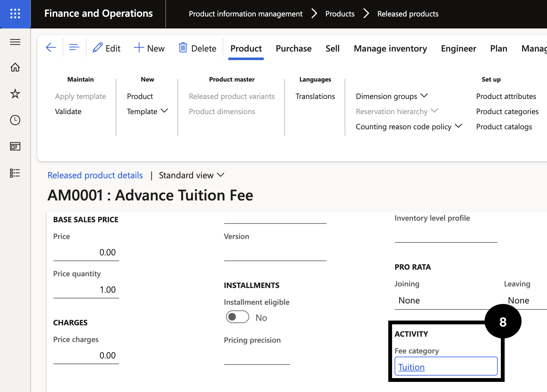The height and width of the screenshot is (392, 547).
Task: Open Modules list icon in sidebar
Action: [x=15, y=173]
